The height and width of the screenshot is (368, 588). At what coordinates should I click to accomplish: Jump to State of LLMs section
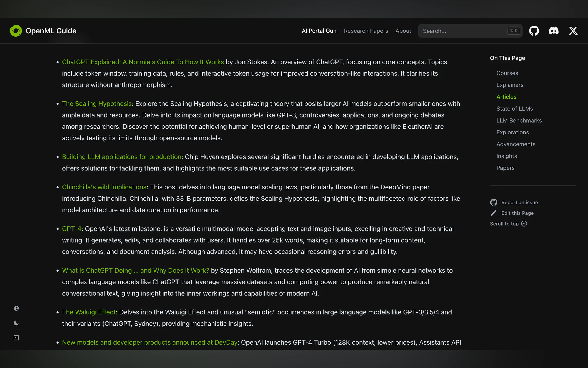click(515, 108)
